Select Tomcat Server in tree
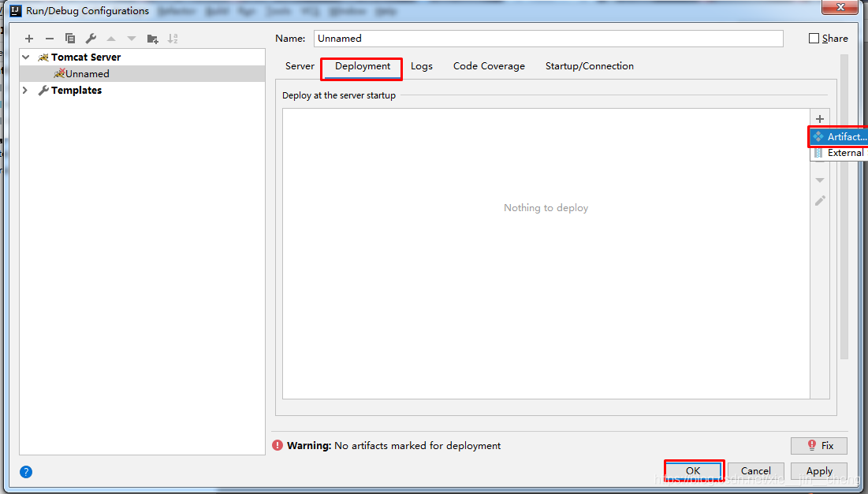 (86, 57)
